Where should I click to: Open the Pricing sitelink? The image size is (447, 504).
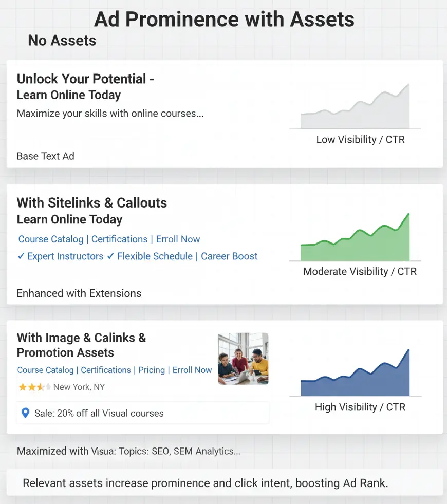[152, 370]
